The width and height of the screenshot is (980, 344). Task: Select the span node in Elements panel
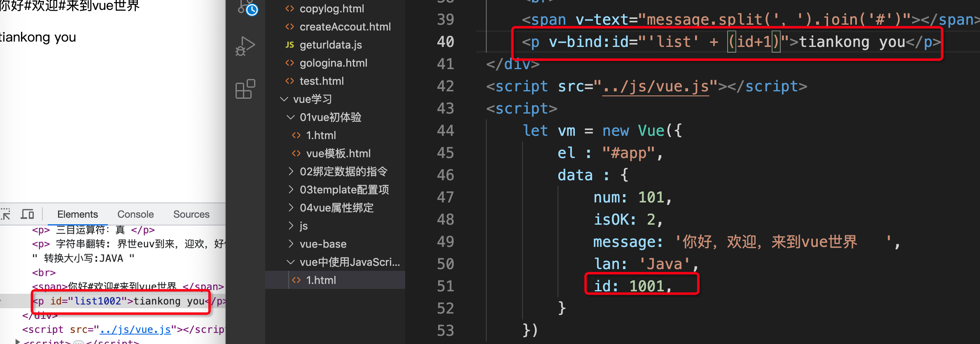point(128,286)
